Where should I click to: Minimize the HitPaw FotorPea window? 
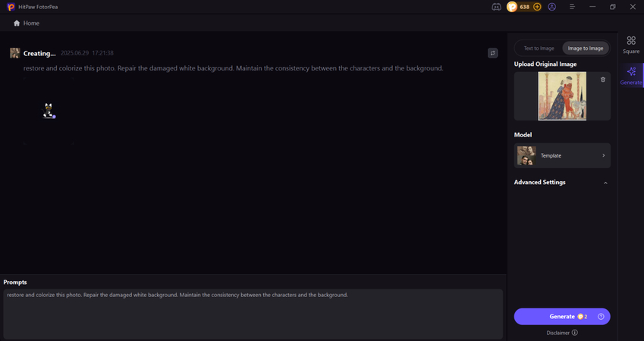(x=592, y=7)
